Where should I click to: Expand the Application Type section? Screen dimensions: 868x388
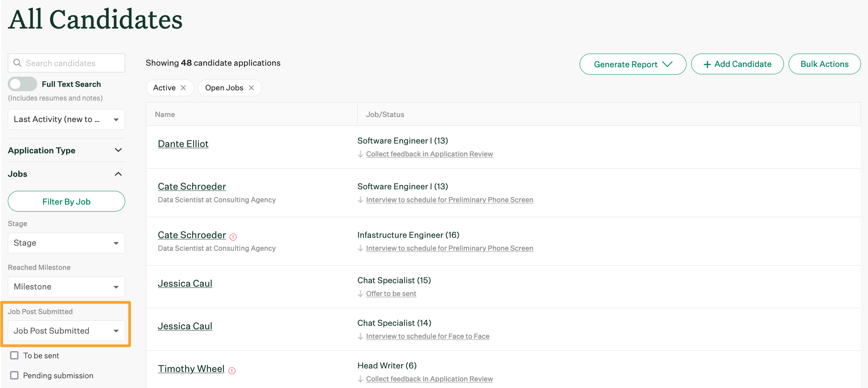tap(119, 150)
